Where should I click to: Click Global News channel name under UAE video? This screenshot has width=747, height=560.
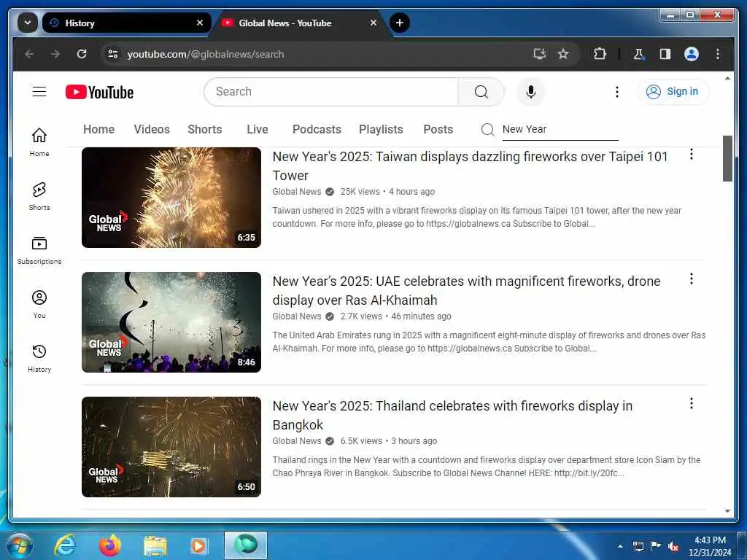tap(296, 316)
